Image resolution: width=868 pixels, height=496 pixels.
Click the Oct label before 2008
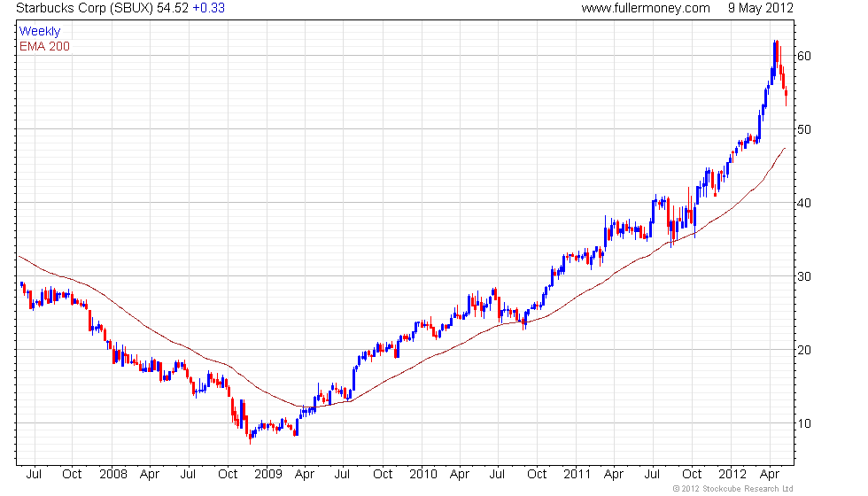point(72,475)
